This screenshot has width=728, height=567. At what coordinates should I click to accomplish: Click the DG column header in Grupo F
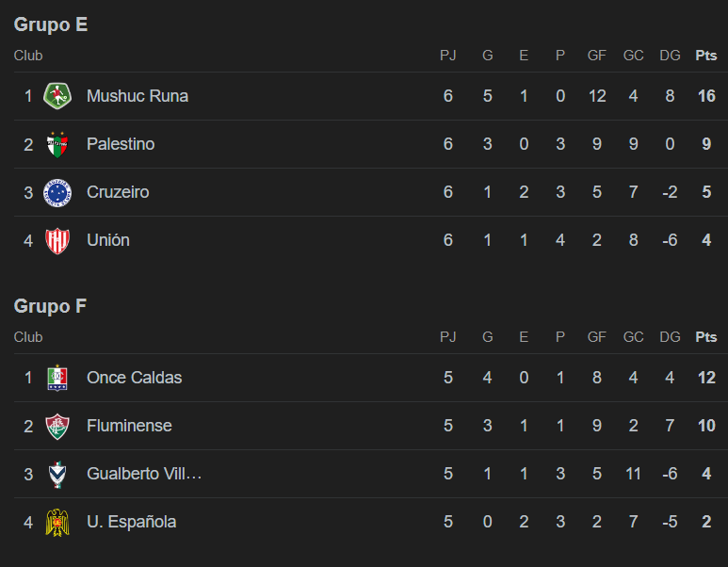670,336
